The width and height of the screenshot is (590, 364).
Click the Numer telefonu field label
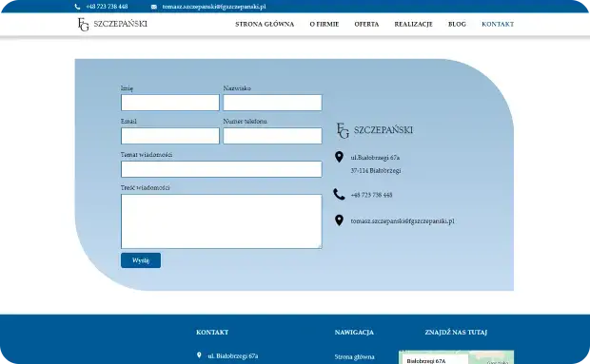coord(245,122)
